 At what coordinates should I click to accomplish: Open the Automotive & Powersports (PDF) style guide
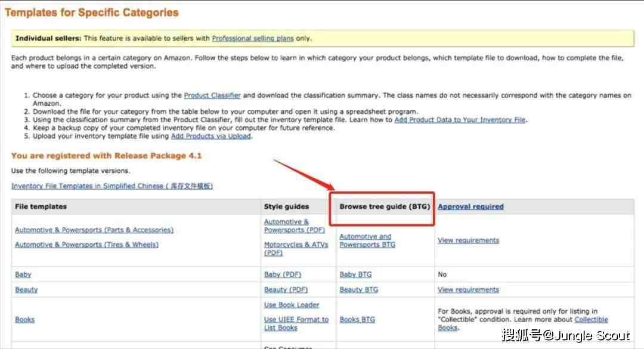pos(295,226)
